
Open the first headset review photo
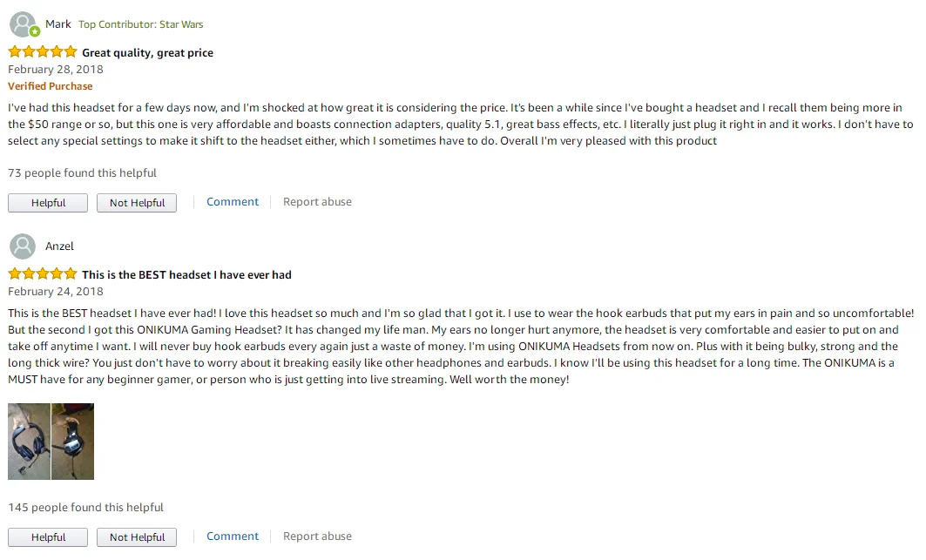[x=29, y=442]
